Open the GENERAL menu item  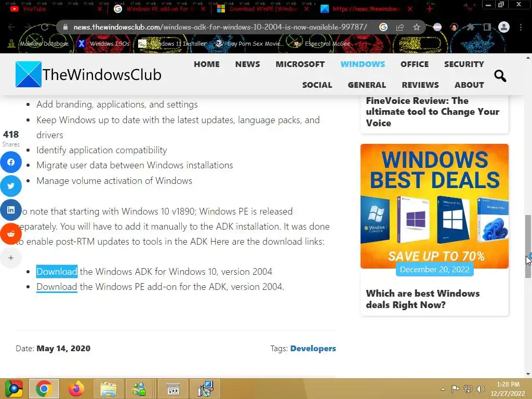pyautogui.click(x=367, y=85)
